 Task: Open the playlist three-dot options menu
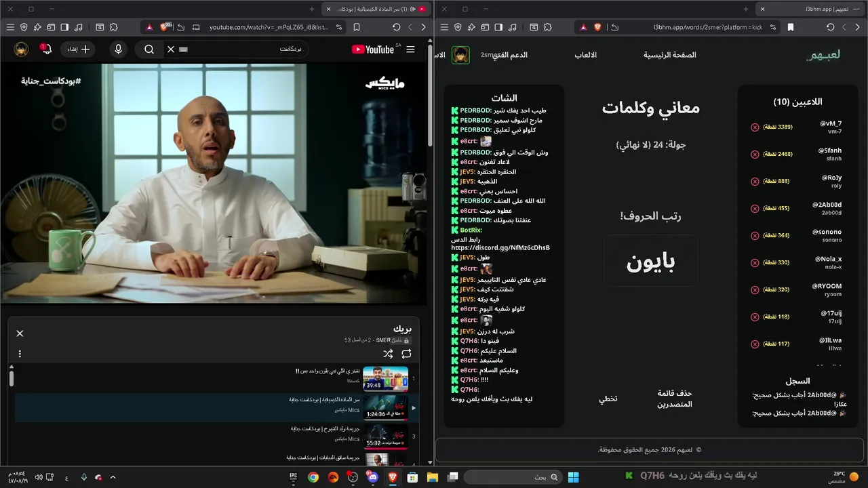[20, 354]
